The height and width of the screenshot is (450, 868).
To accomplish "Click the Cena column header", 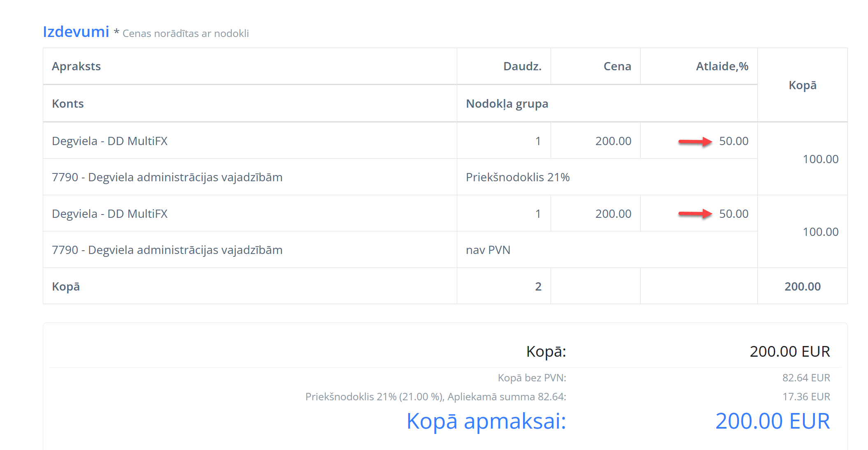I will [617, 67].
